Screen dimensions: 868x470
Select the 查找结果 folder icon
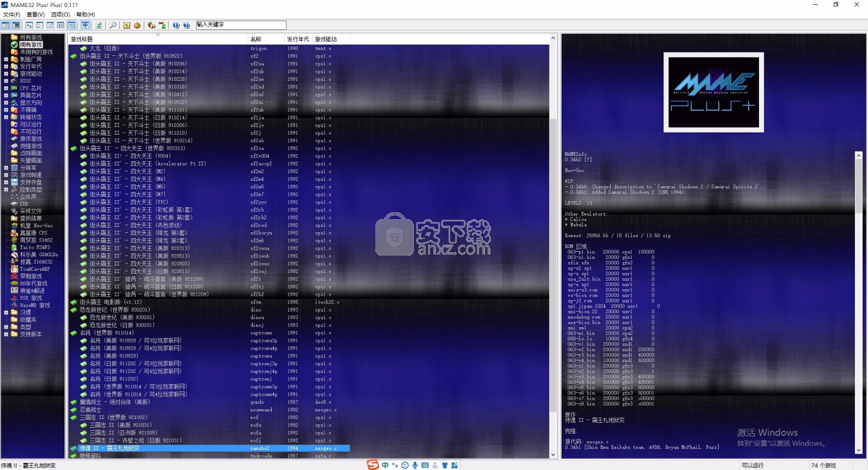[15, 218]
